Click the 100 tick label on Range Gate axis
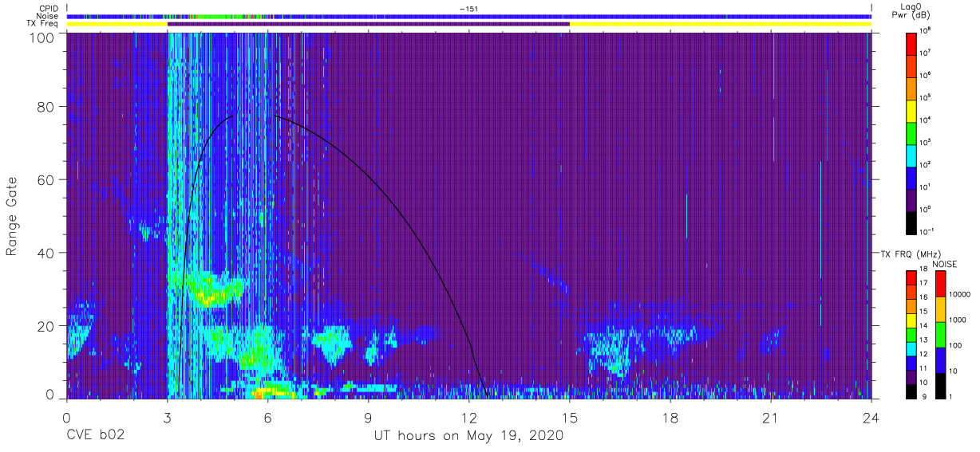980x452 pixels. point(42,37)
